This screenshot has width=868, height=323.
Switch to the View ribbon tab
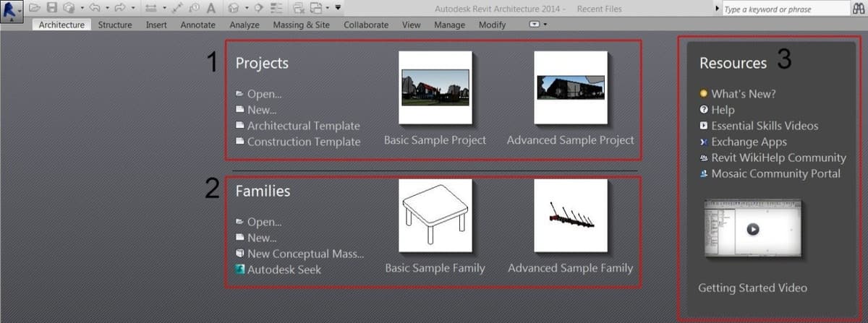click(x=411, y=25)
